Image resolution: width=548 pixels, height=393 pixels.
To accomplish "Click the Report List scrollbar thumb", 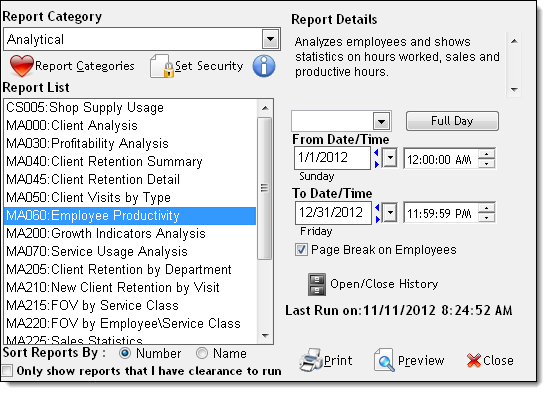I will point(265,188).
